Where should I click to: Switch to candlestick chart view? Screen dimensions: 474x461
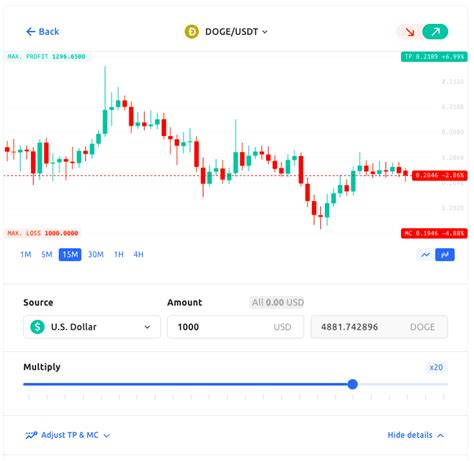click(445, 255)
